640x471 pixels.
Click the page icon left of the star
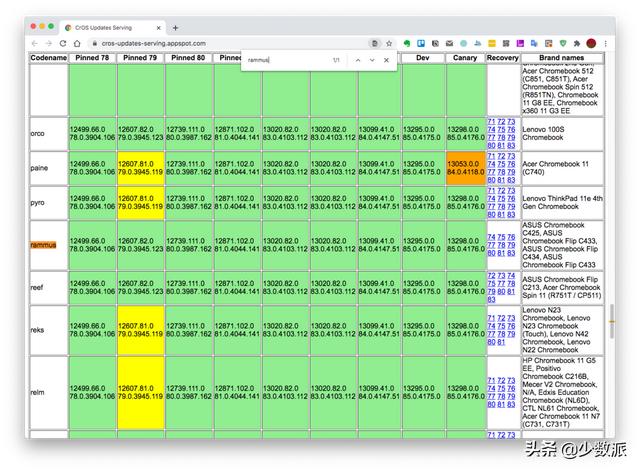coord(374,43)
